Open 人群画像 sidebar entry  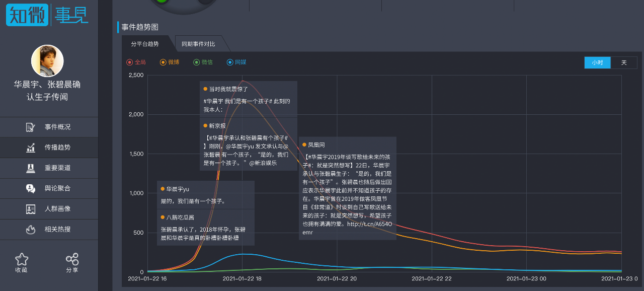(49, 209)
